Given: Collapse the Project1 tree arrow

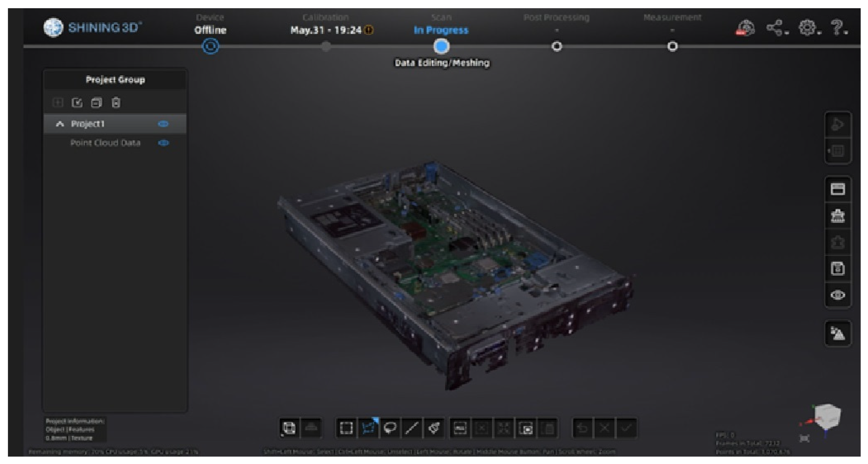Looking at the screenshot, I should coord(60,124).
